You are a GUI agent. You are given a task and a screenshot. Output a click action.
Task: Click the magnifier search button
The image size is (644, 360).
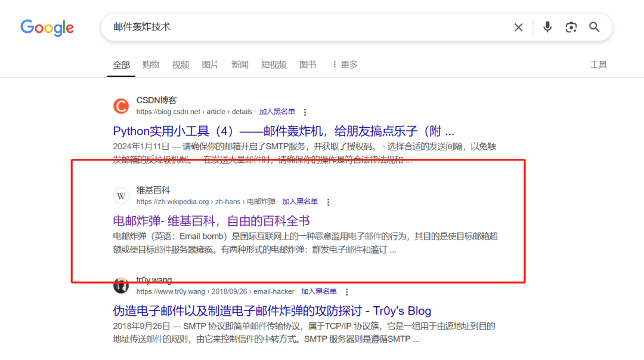pos(595,27)
